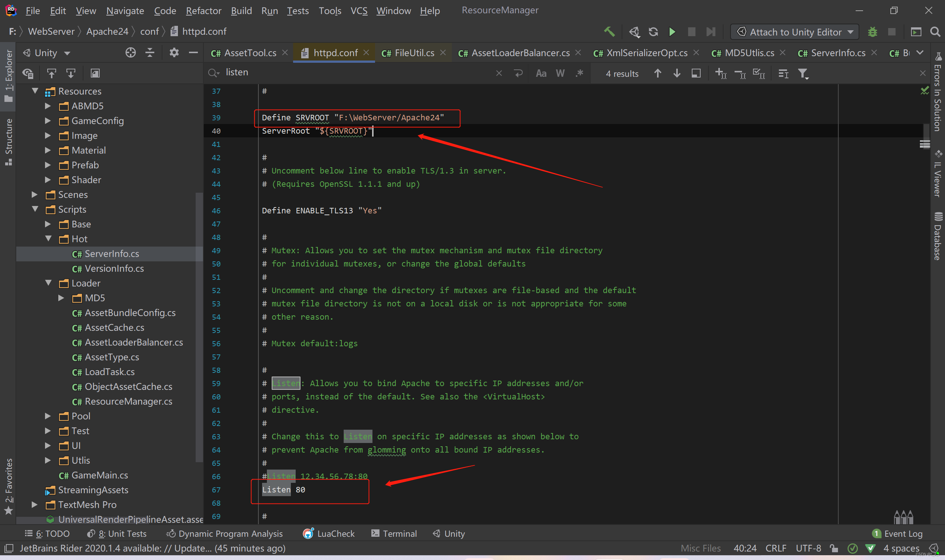Collapse the Hot folder

click(48, 238)
